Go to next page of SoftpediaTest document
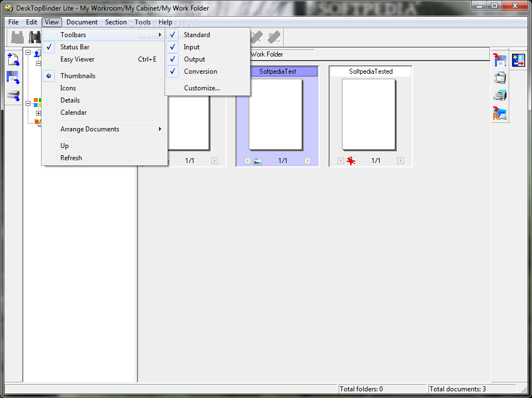Image resolution: width=532 pixels, height=398 pixels. 308,161
